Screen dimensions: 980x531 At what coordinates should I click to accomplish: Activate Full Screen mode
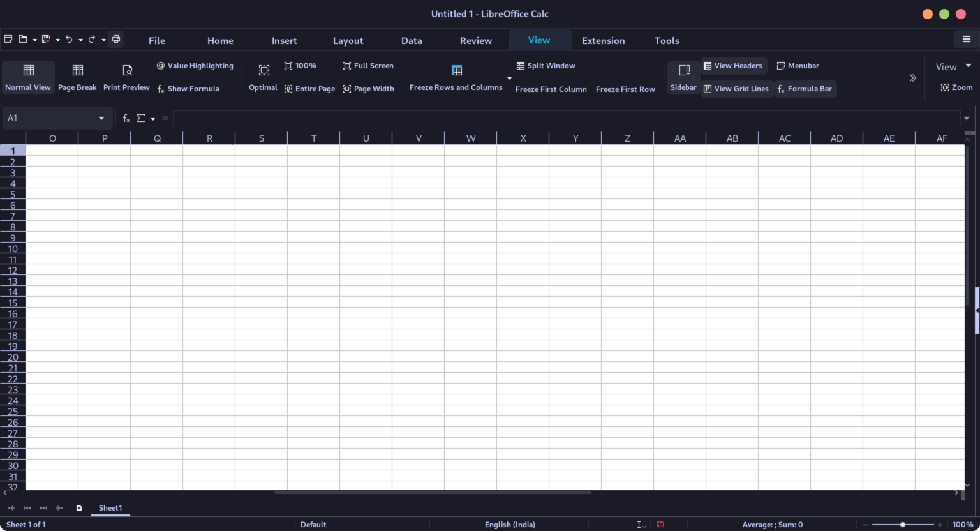coord(368,65)
